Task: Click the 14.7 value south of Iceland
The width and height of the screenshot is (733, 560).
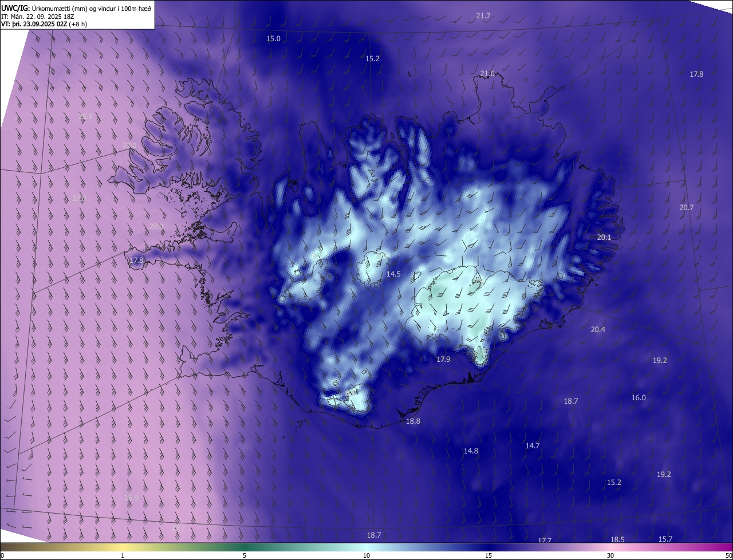Action: pyautogui.click(x=533, y=446)
